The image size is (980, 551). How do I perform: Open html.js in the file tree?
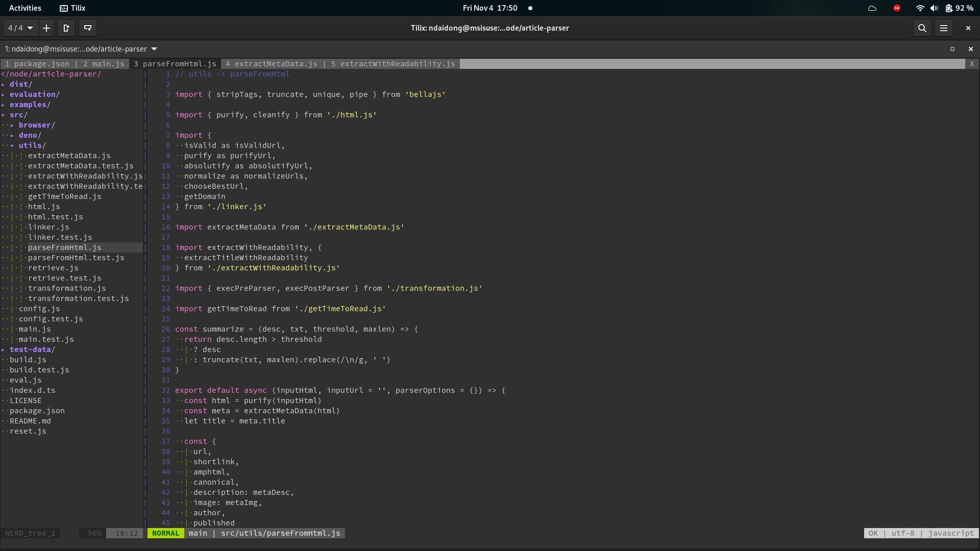point(44,207)
